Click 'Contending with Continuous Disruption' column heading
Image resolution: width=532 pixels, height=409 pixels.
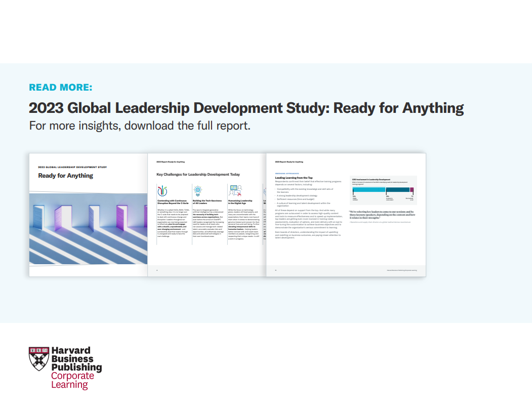pyautogui.click(x=173, y=202)
